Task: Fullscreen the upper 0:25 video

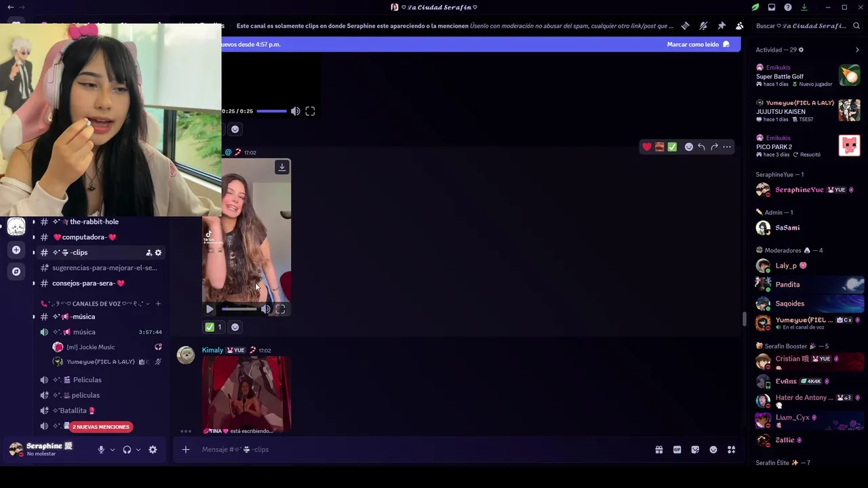Action: point(310,111)
